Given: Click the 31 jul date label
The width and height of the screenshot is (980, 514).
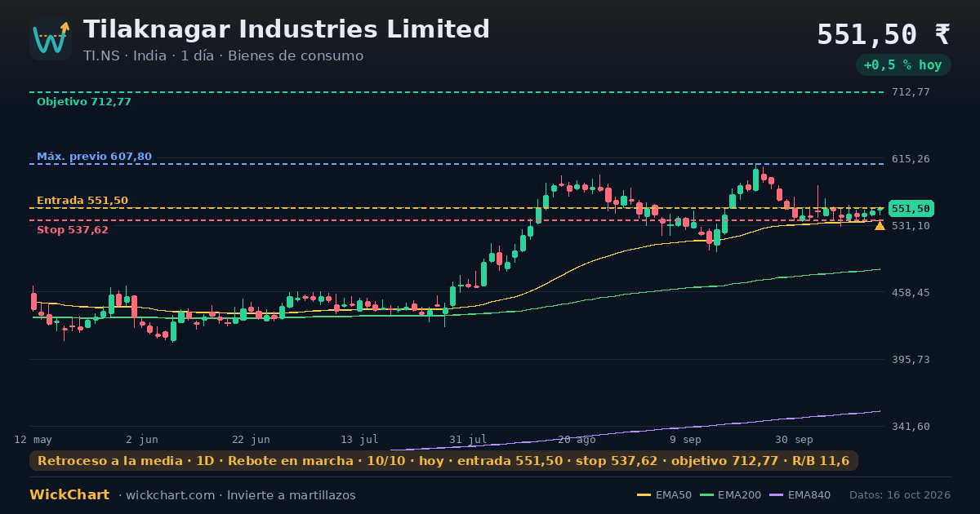Looking at the screenshot, I should (x=468, y=440).
